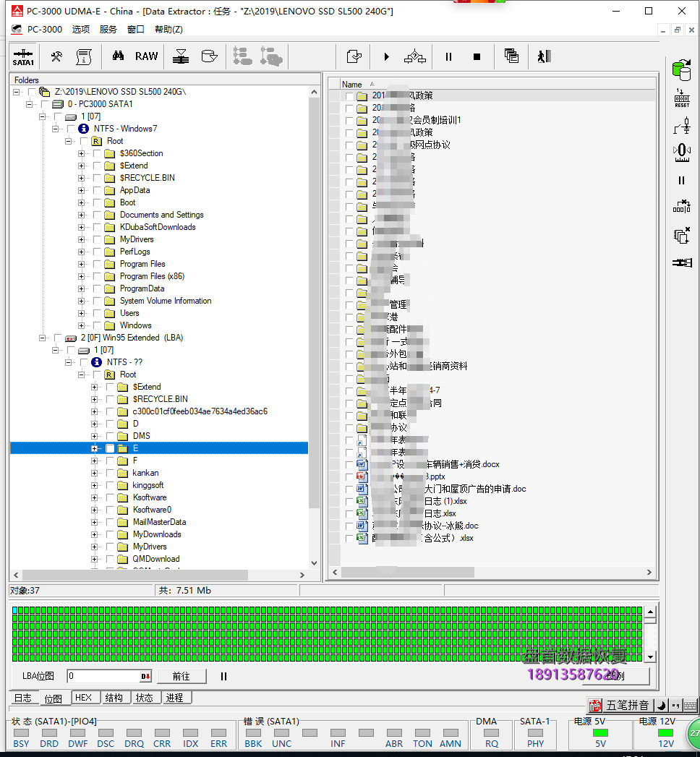Click the copy pages icon on toolbar
Screen dimensions: 700x757
tap(511, 56)
